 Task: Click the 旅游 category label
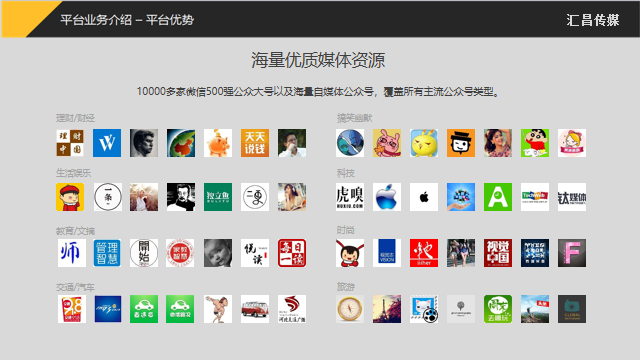[345, 287]
